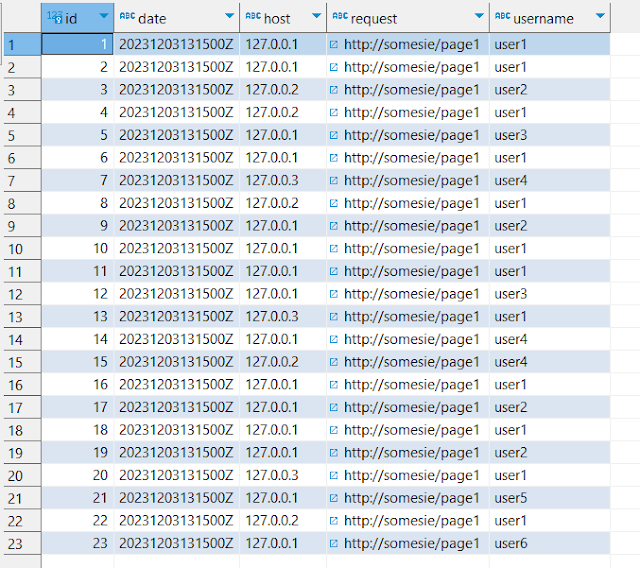Click the host column header label
This screenshot has width=640, height=568.
coord(277,18)
